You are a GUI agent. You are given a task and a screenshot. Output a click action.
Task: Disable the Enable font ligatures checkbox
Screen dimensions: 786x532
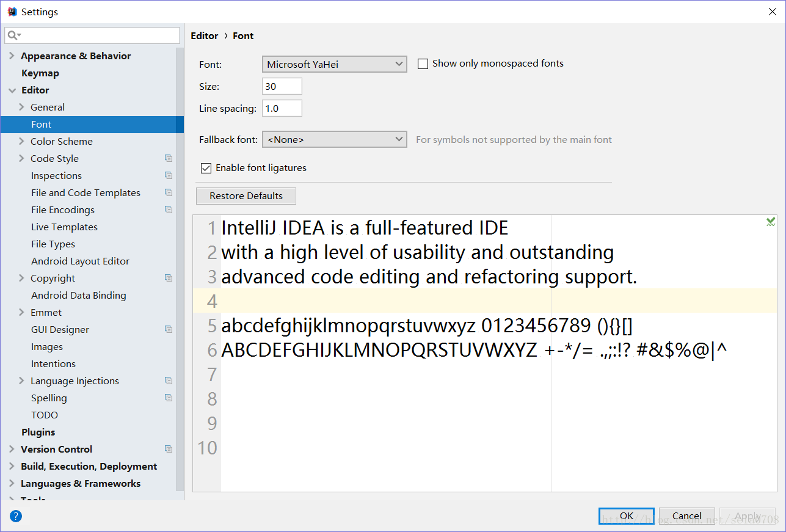click(x=206, y=168)
